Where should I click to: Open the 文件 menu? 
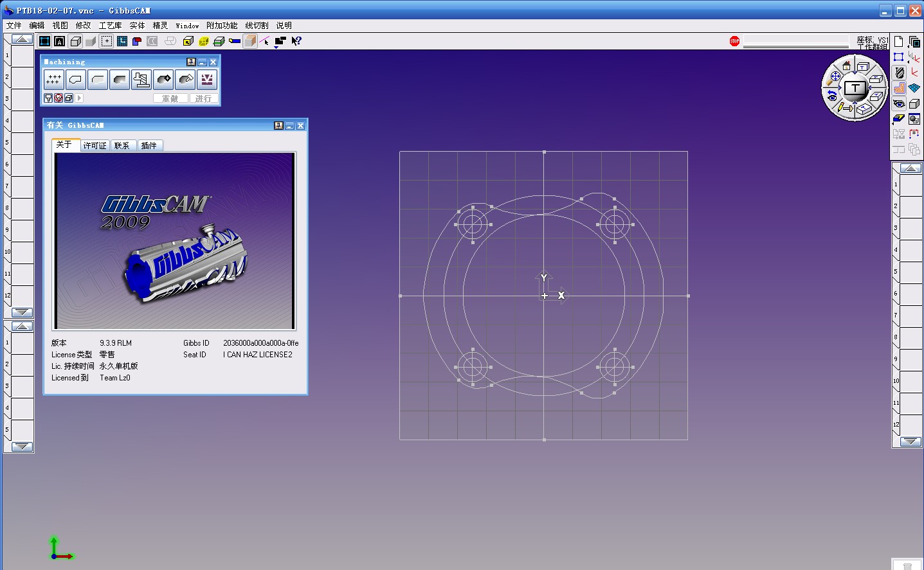(x=14, y=26)
